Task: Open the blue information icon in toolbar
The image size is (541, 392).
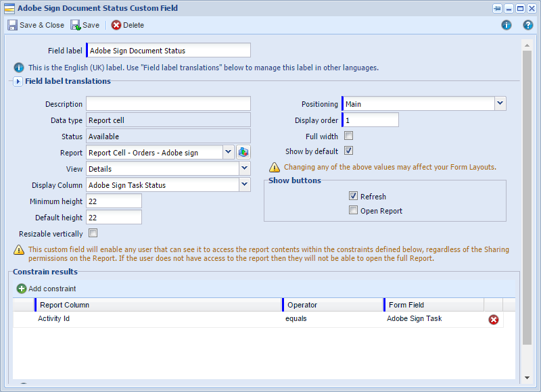Action: (x=506, y=25)
